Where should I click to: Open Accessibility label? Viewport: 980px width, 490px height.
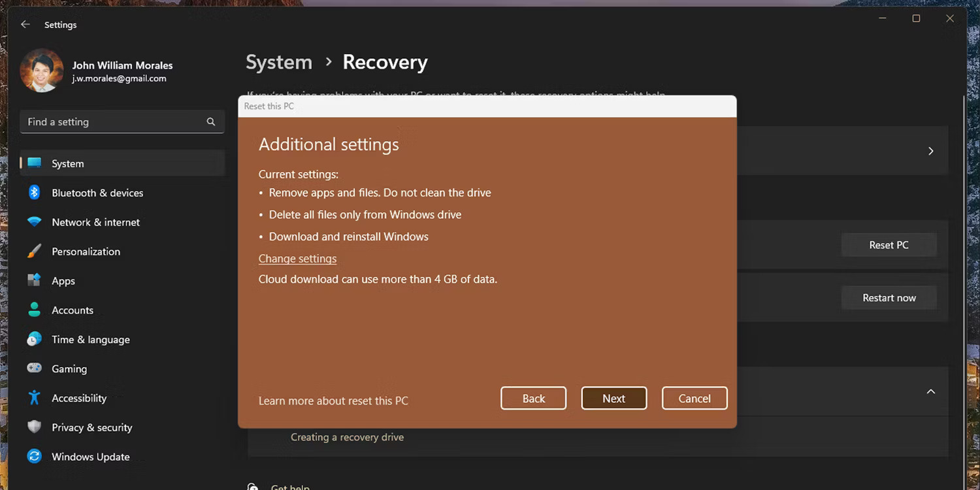79,399
